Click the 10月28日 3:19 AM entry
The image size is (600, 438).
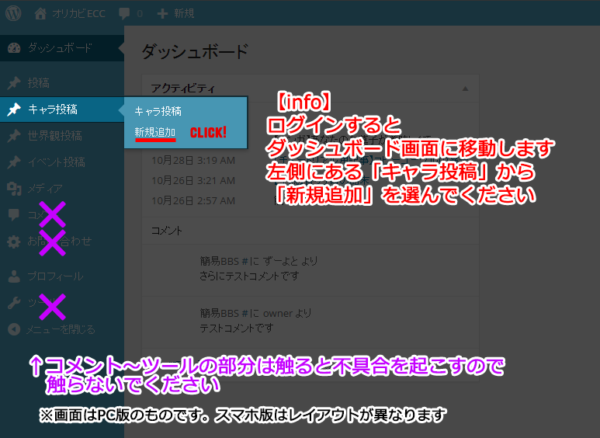point(193,160)
